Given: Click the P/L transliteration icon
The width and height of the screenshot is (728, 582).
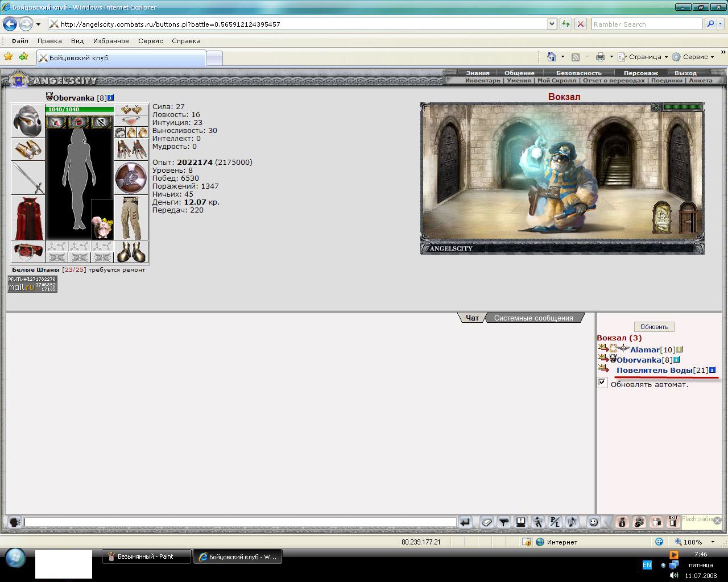Looking at the screenshot, I should click(x=555, y=522).
